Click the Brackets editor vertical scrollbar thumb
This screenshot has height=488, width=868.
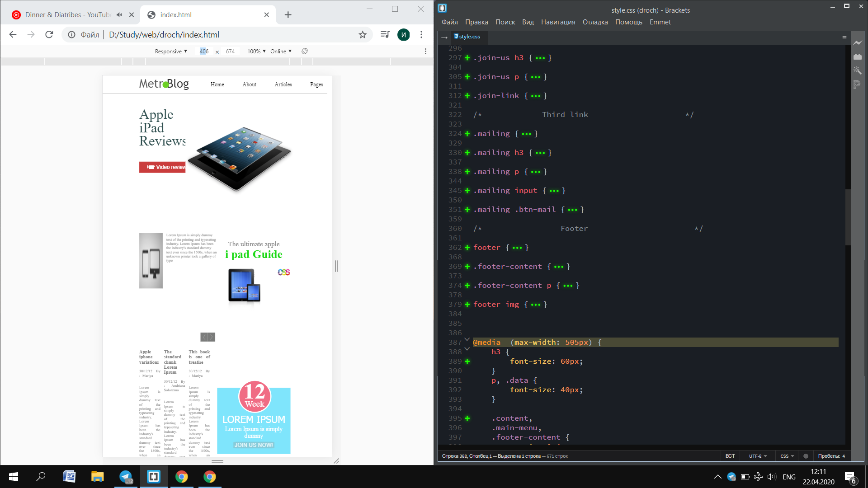click(848, 217)
